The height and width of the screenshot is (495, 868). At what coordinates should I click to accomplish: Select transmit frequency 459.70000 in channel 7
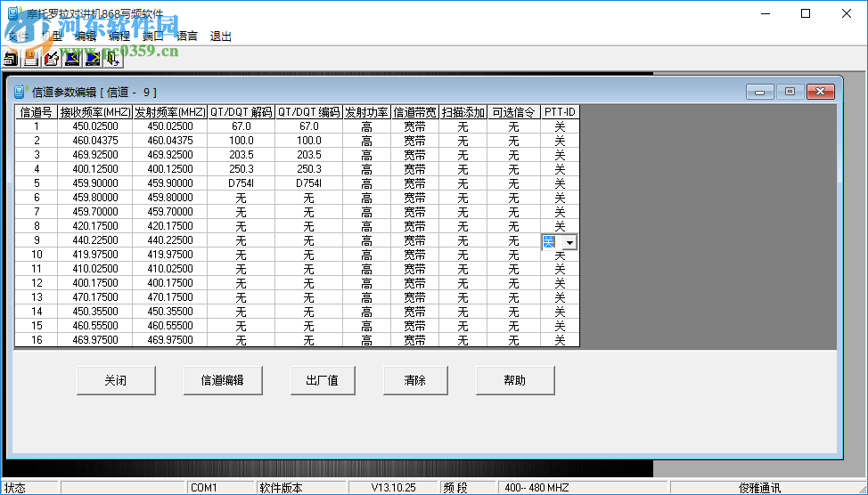(x=170, y=212)
